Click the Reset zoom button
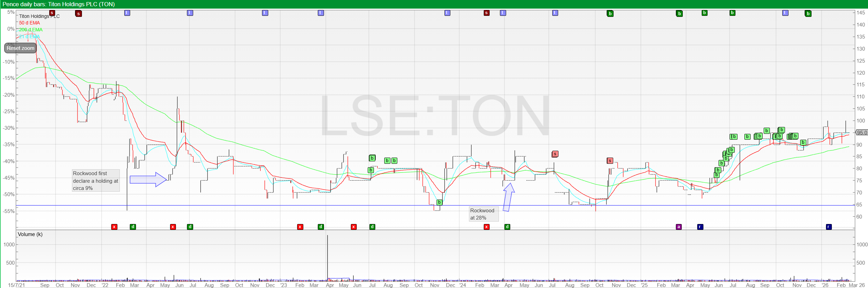 (20, 48)
